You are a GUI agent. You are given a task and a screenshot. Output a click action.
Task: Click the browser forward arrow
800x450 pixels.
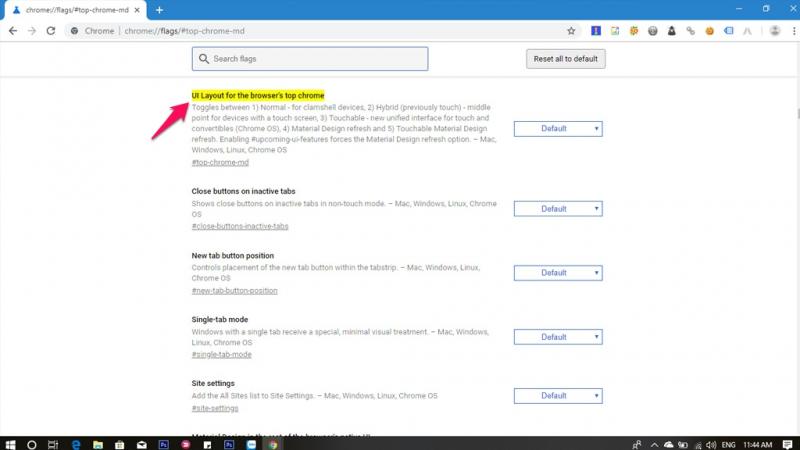tap(31, 31)
